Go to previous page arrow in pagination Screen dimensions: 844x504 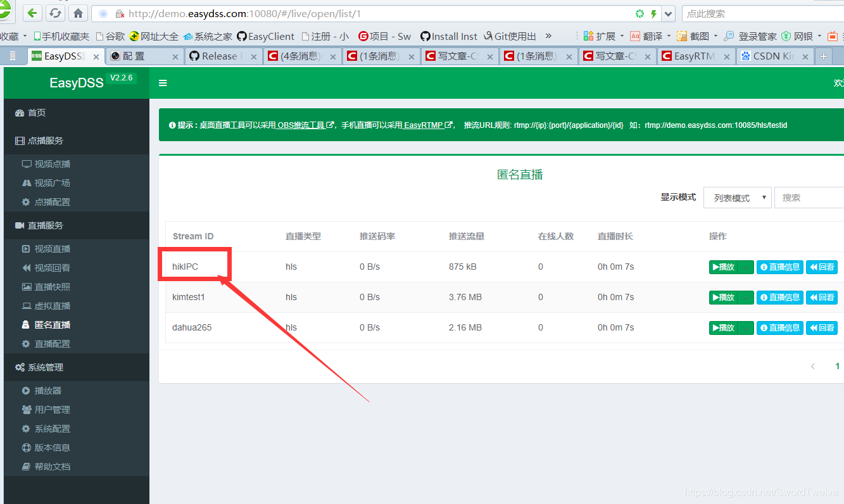813,367
